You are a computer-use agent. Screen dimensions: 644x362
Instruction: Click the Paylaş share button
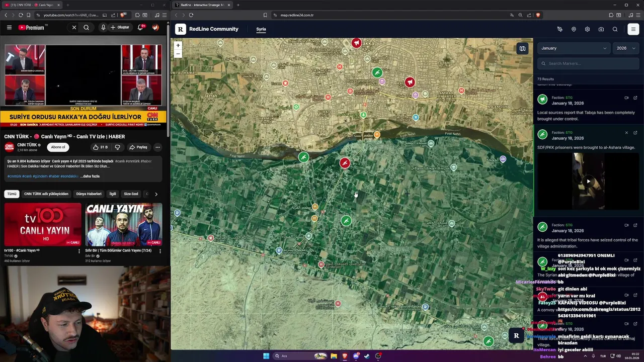click(138, 147)
